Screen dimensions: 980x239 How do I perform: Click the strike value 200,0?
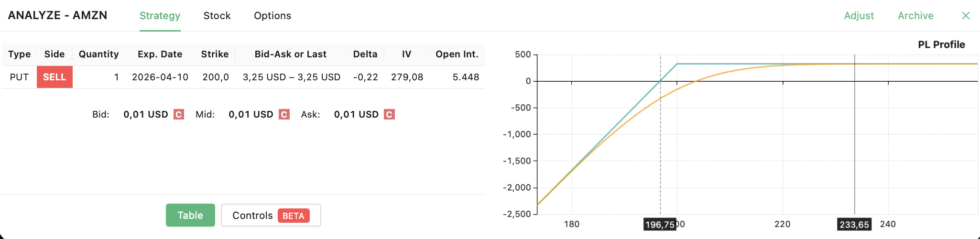point(216,77)
